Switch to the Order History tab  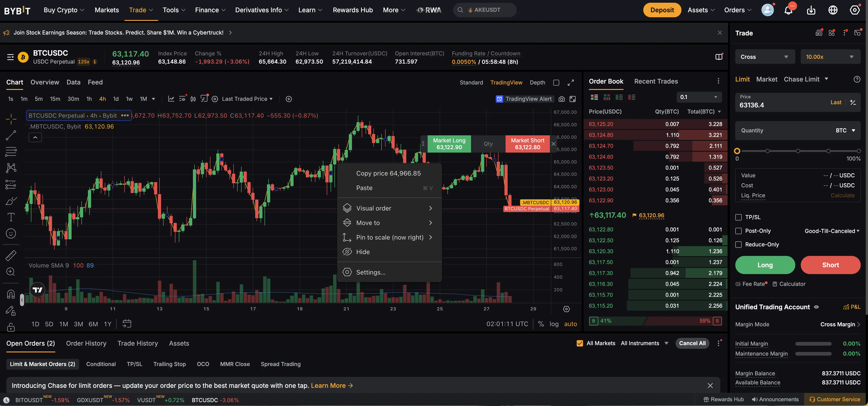pos(86,343)
